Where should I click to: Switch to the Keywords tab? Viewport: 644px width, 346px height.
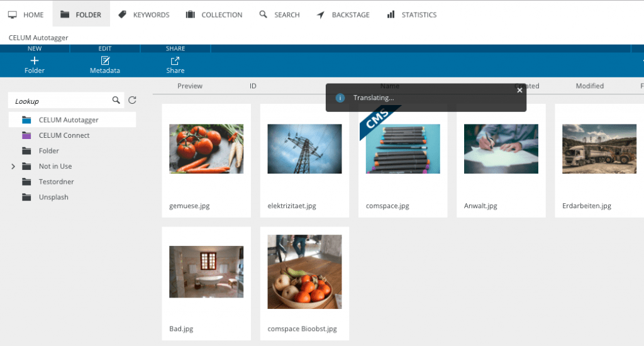point(144,14)
